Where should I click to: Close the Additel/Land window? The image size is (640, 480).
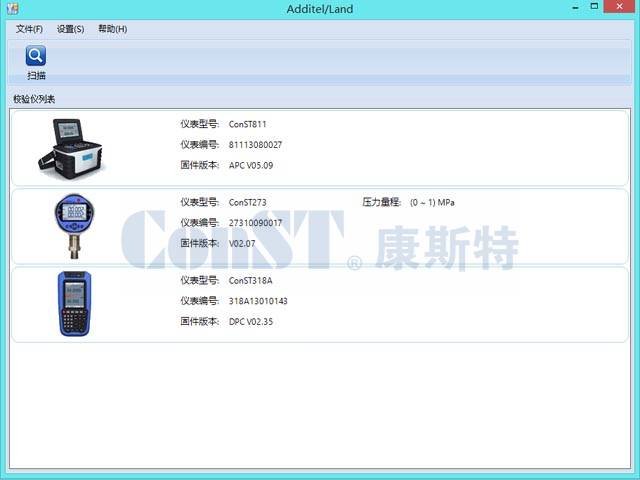point(619,7)
